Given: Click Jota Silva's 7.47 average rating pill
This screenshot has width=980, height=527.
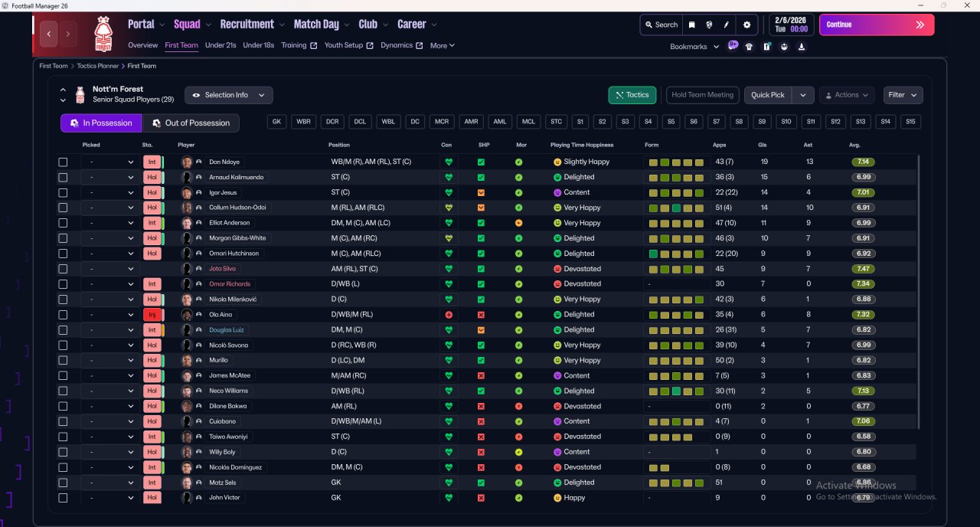Looking at the screenshot, I should [864, 269].
